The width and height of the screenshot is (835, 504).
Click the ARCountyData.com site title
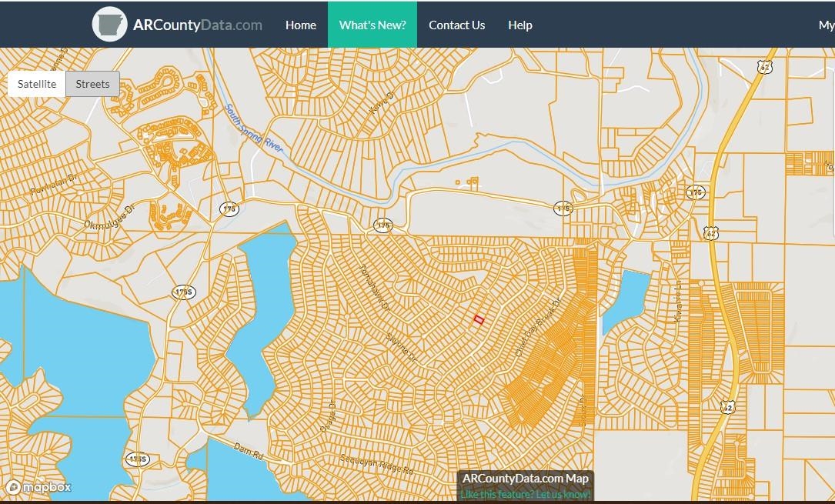[x=198, y=25]
